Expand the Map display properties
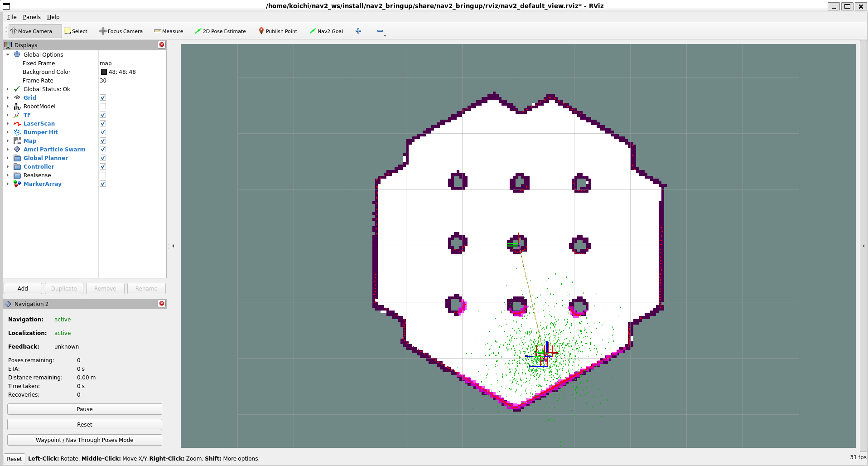The height and width of the screenshot is (466, 868). 8,141
